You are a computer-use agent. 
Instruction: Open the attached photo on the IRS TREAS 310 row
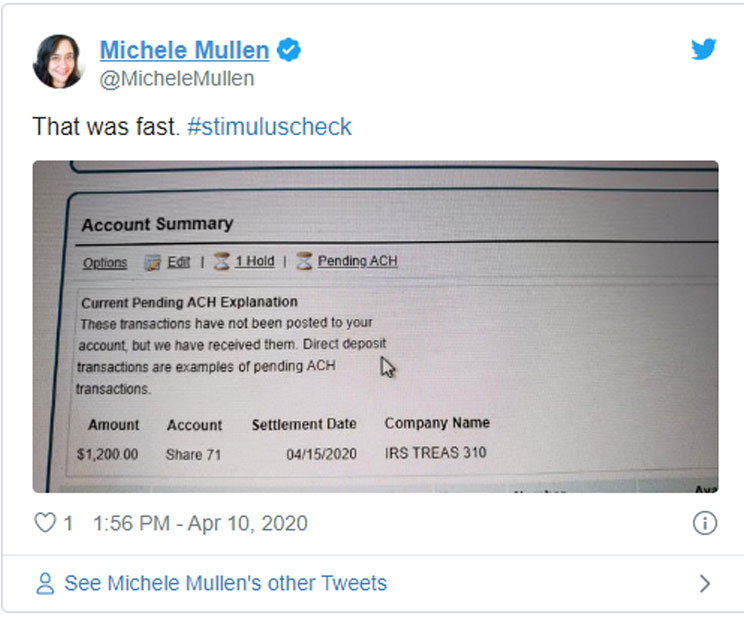point(435,453)
